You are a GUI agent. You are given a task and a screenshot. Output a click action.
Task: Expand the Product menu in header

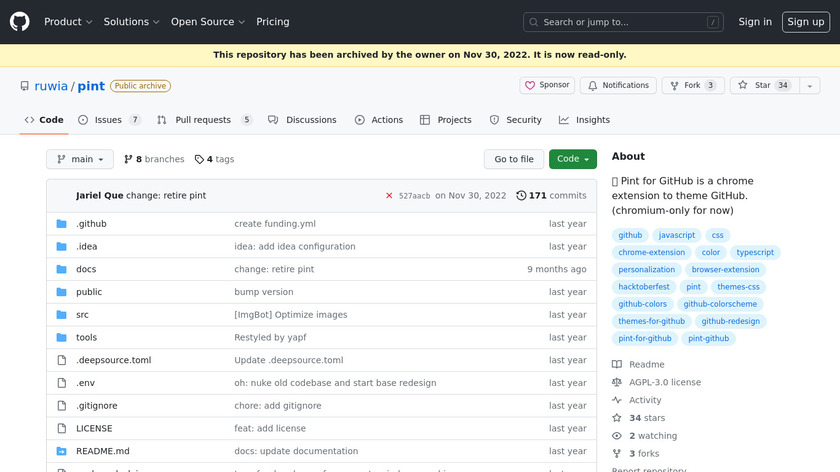68,22
